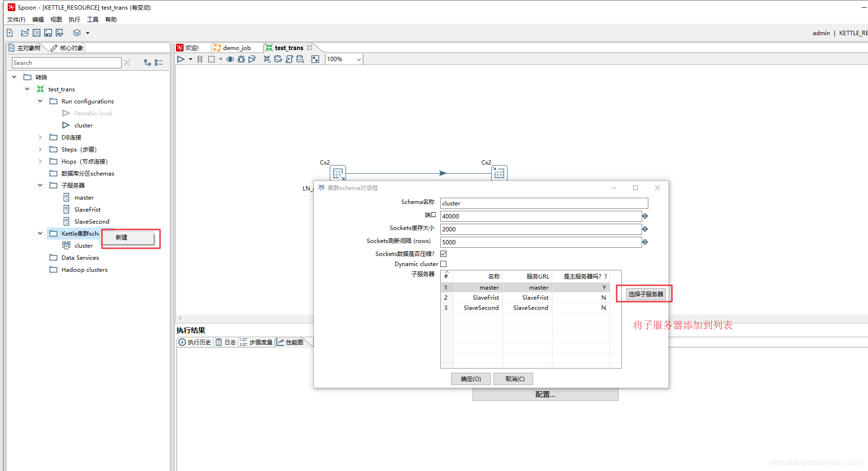Save the current transformation
Viewport: 868px width, 471px height.
(48, 33)
